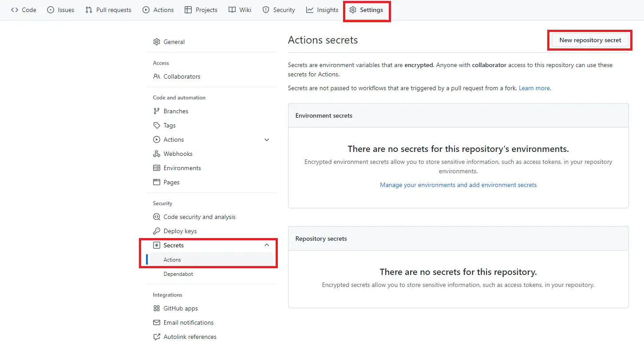Switch to the Pull requests tab
The image size is (644, 346).
click(108, 10)
